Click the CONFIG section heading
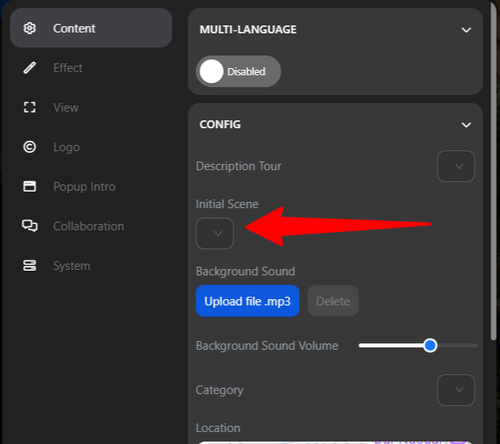The image size is (500, 444). (x=220, y=124)
